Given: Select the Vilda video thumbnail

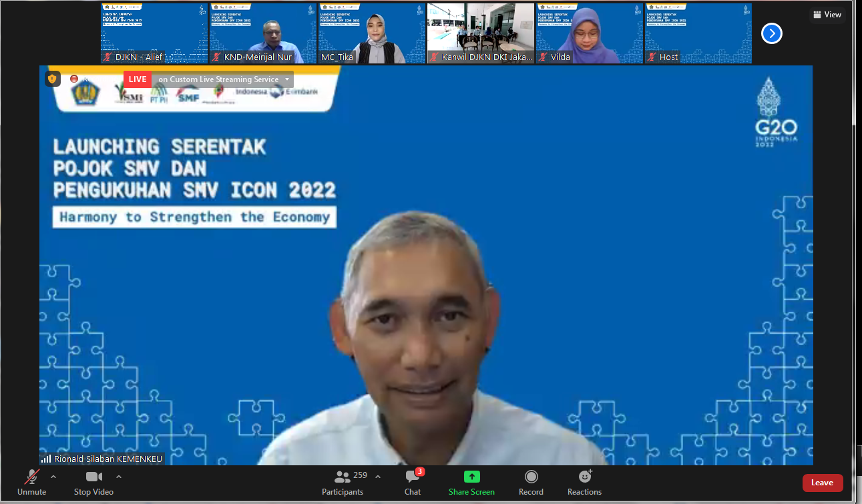Looking at the screenshot, I should coord(590,33).
